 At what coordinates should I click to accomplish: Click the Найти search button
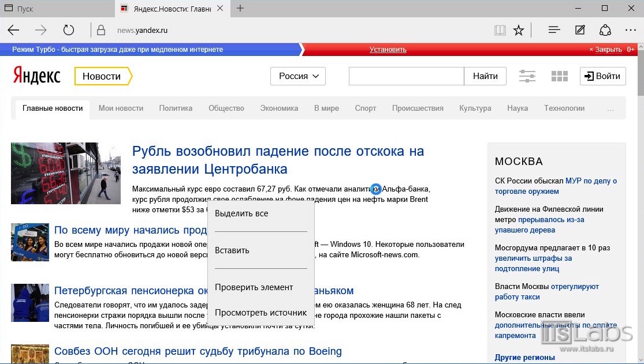[485, 76]
